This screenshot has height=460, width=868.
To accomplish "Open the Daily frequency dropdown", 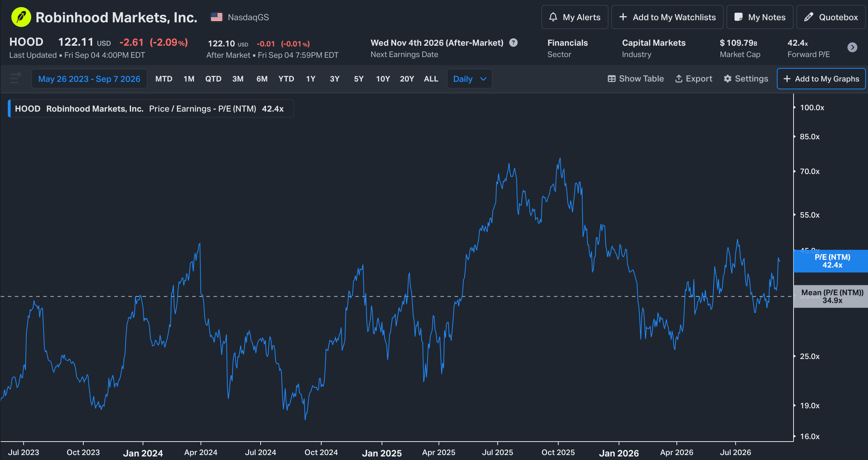I will 469,79.
